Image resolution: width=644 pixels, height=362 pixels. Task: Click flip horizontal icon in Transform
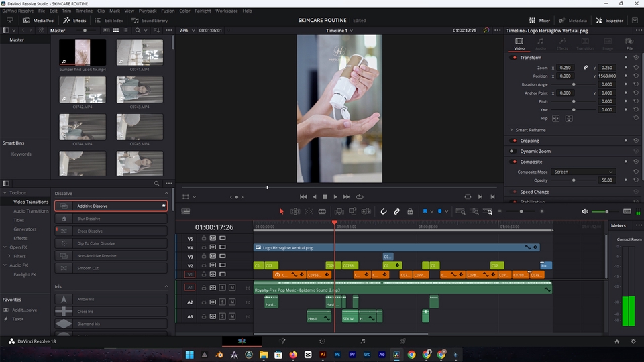pos(555,119)
